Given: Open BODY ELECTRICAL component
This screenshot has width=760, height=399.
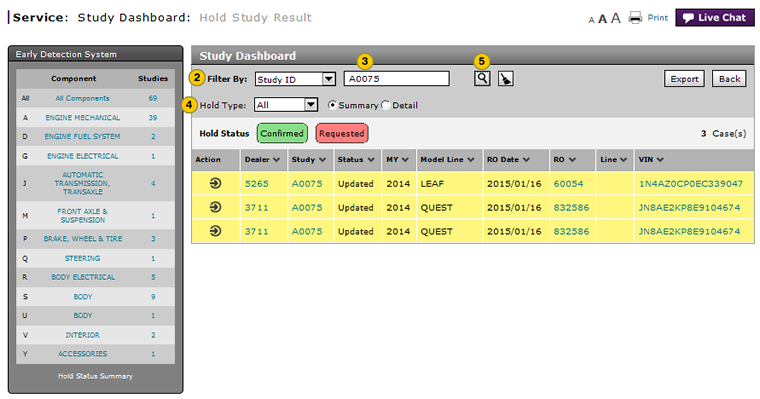Looking at the screenshot, I should (x=83, y=277).
